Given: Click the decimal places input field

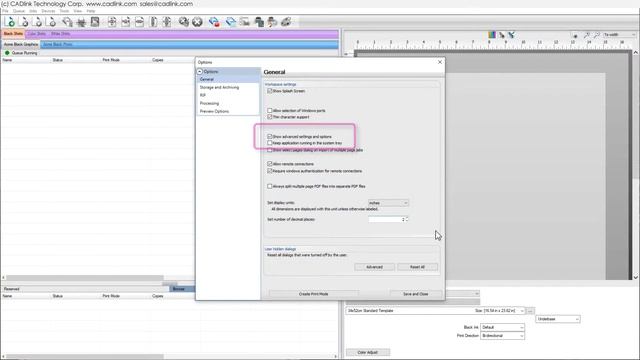Looking at the screenshot, I should [386, 220].
